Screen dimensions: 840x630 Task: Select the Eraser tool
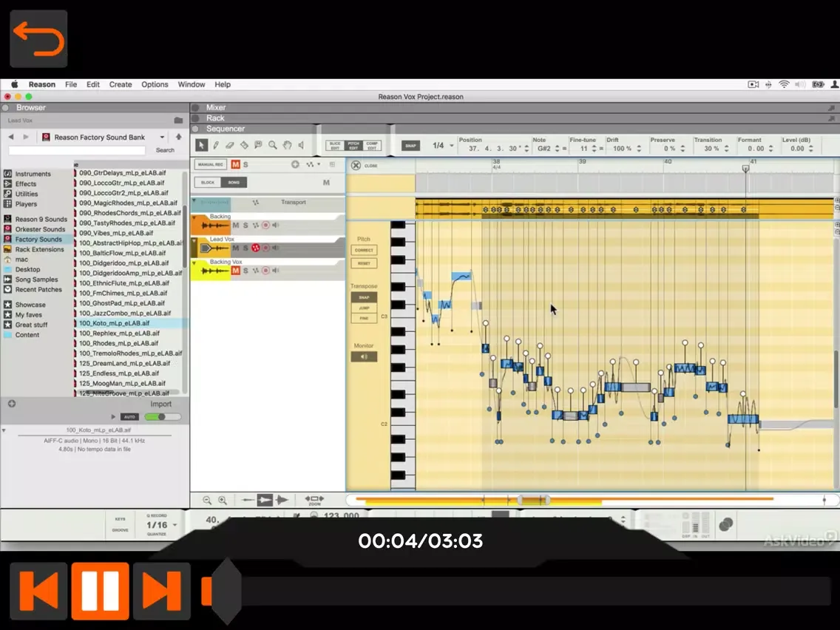pyautogui.click(x=230, y=145)
